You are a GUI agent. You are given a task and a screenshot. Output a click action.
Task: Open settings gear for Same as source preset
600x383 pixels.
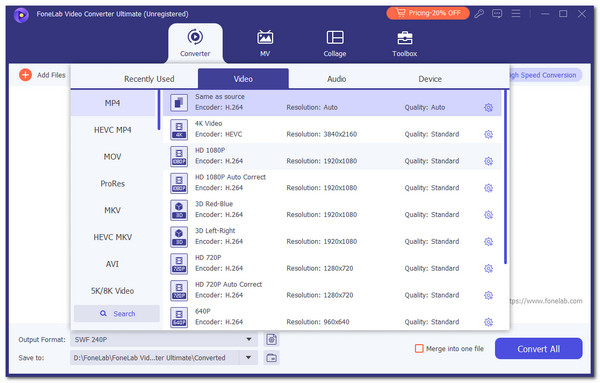click(488, 108)
